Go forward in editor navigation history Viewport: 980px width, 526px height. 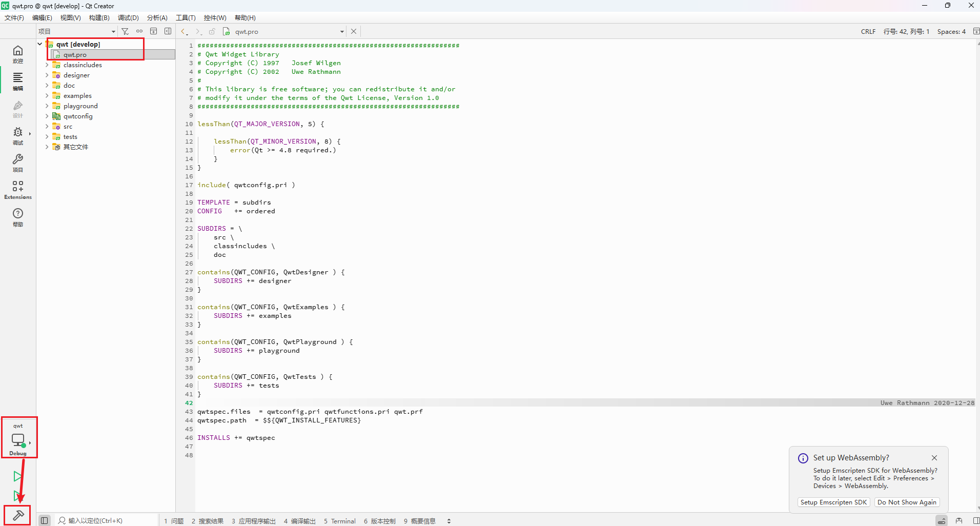[198, 31]
